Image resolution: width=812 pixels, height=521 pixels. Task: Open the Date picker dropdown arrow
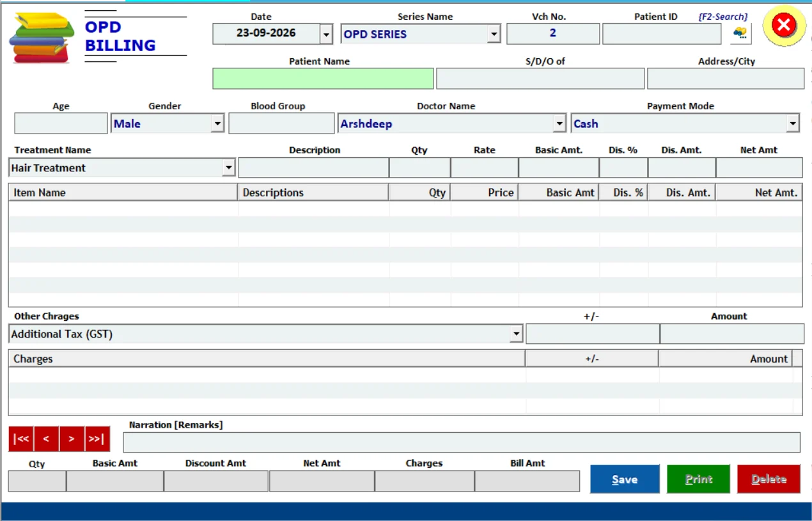pos(326,34)
